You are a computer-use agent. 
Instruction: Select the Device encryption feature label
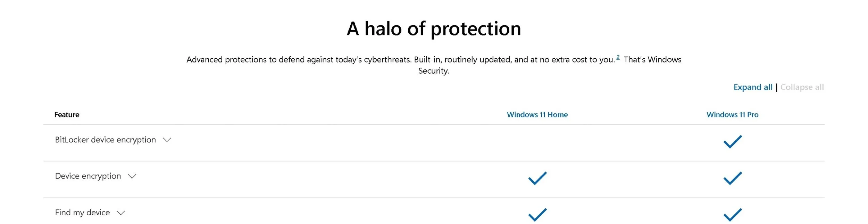[x=88, y=176]
